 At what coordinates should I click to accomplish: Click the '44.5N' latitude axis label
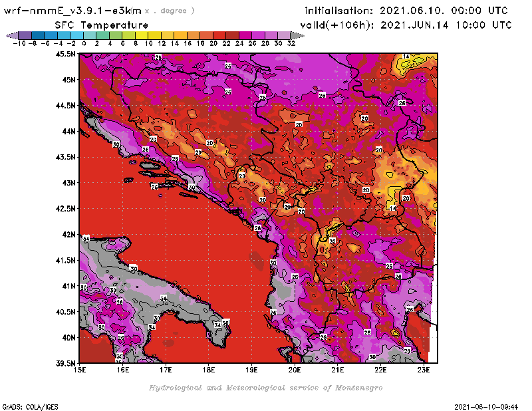coord(65,106)
